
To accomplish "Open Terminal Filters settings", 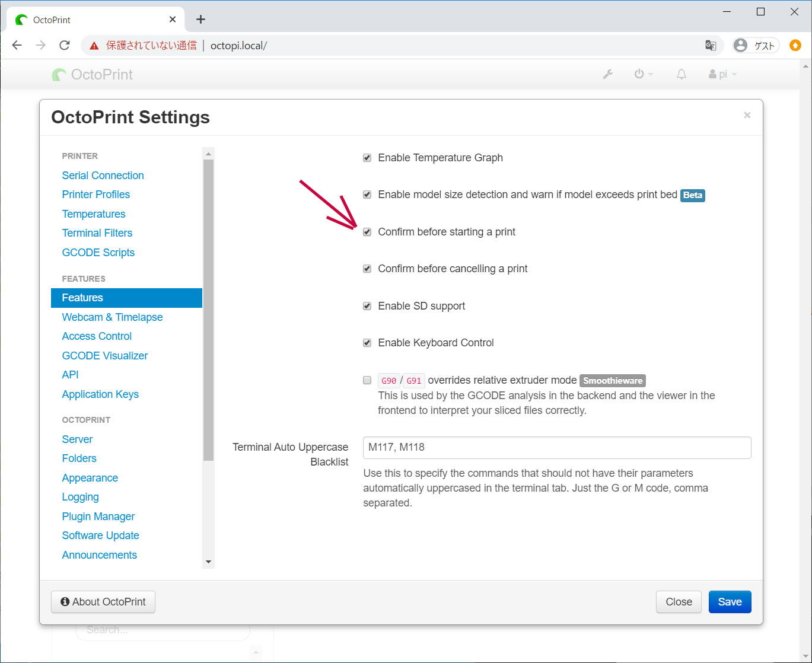I will click(97, 233).
